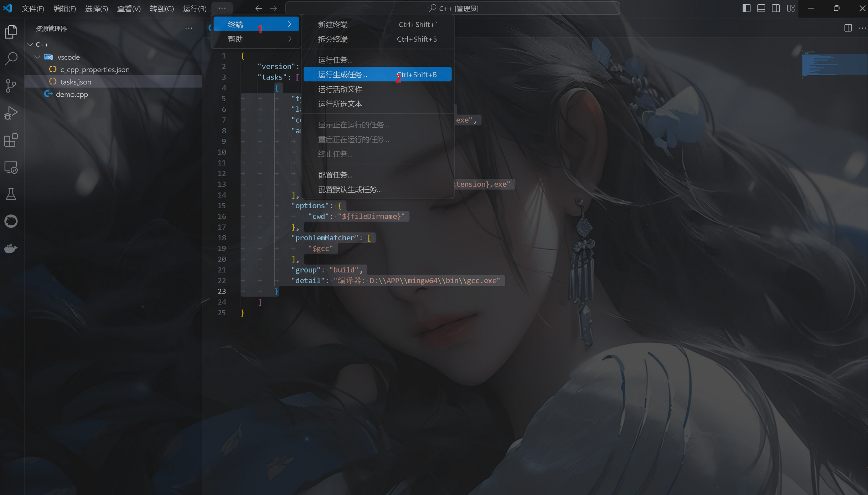Choose 拆分终端 from the menu
868x495 pixels.
click(x=377, y=39)
